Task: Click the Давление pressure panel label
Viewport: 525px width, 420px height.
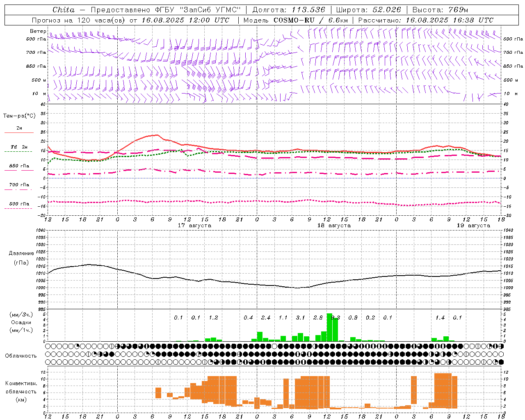Action: 21,253
